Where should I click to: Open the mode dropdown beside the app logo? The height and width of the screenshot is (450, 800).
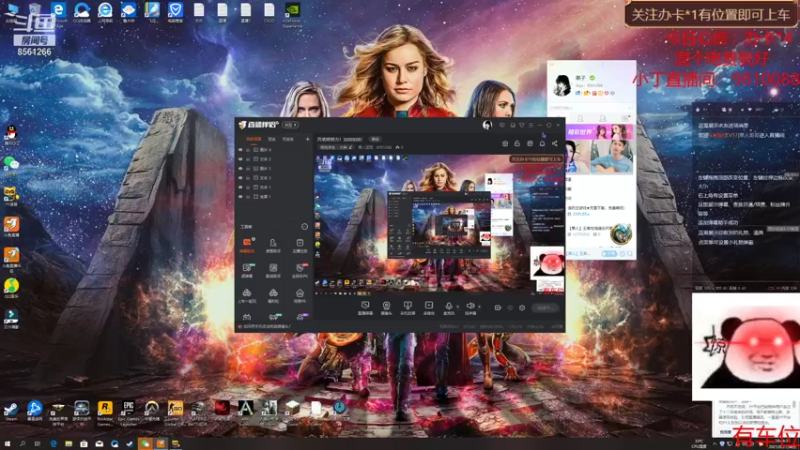pyautogui.click(x=290, y=125)
